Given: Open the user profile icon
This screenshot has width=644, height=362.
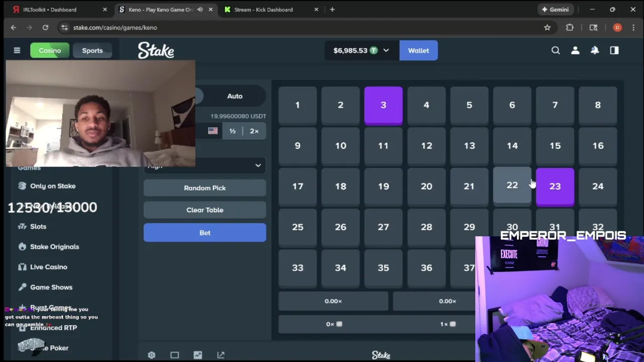Looking at the screenshot, I should pyautogui.click(x=575, y=50).
